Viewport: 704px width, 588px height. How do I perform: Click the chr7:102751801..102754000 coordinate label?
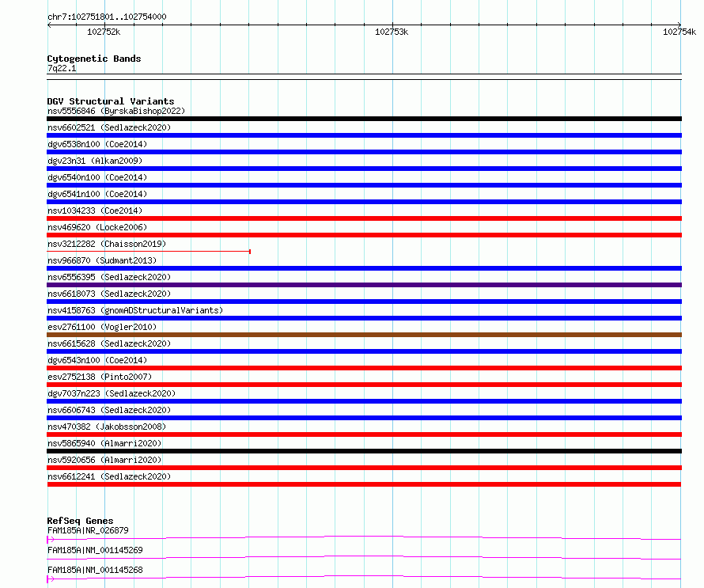[x=107, y=17]
